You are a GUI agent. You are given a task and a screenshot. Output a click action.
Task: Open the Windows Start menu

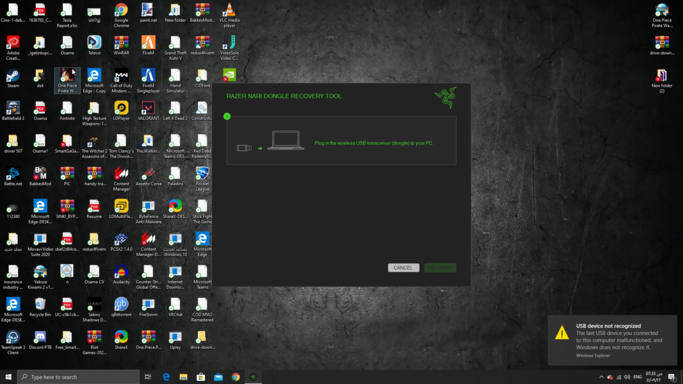8,377
